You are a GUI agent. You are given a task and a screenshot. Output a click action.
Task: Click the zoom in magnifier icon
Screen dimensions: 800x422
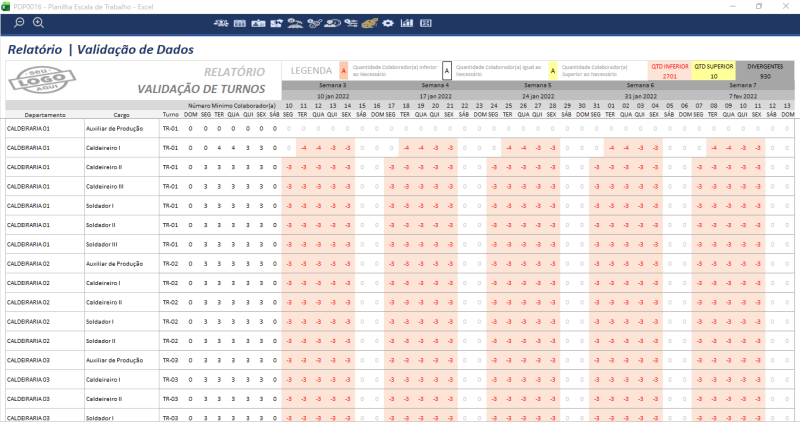point(38,22)
